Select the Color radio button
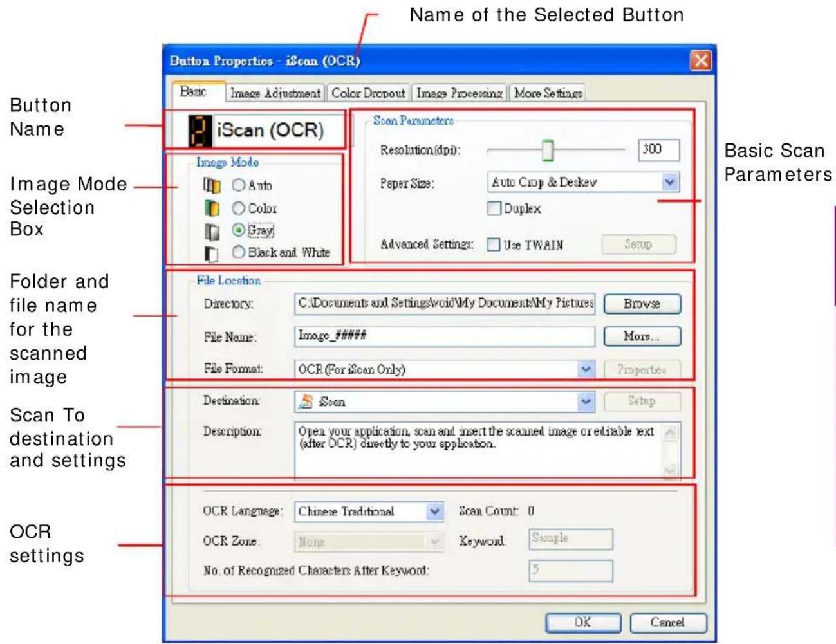The width and height of the screenshot is (836, 644). click(x=239, y=208)
